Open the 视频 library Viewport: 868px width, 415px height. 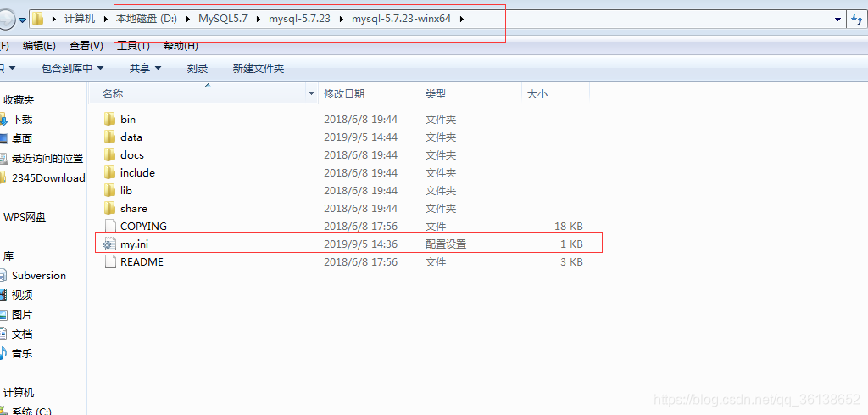22,294
